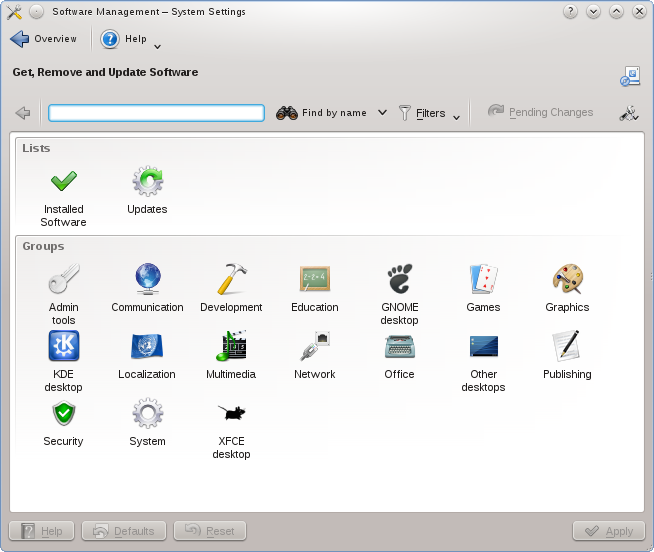The width and height of the screenshot is (654, 552).
Task: Open the Development group
Action: click(x=231, y=288)
